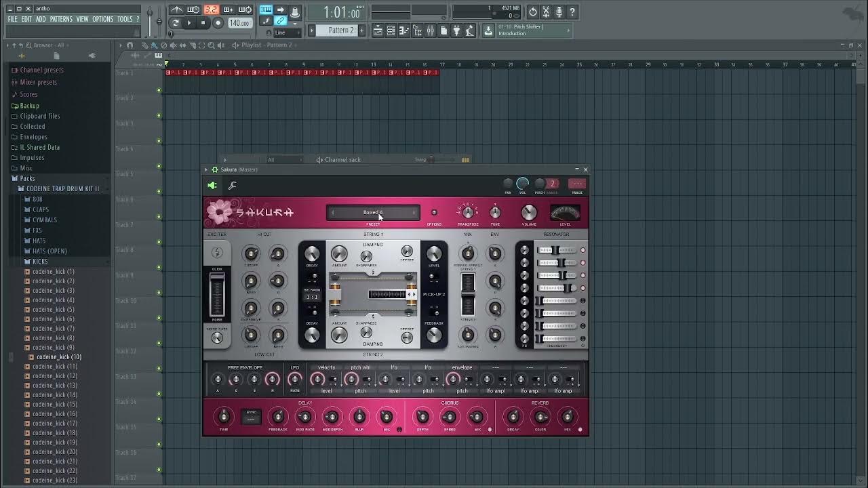Click the Sakura VOLUME knob
This screenshot has width=868, height=488.
click(x=529, y=213)
